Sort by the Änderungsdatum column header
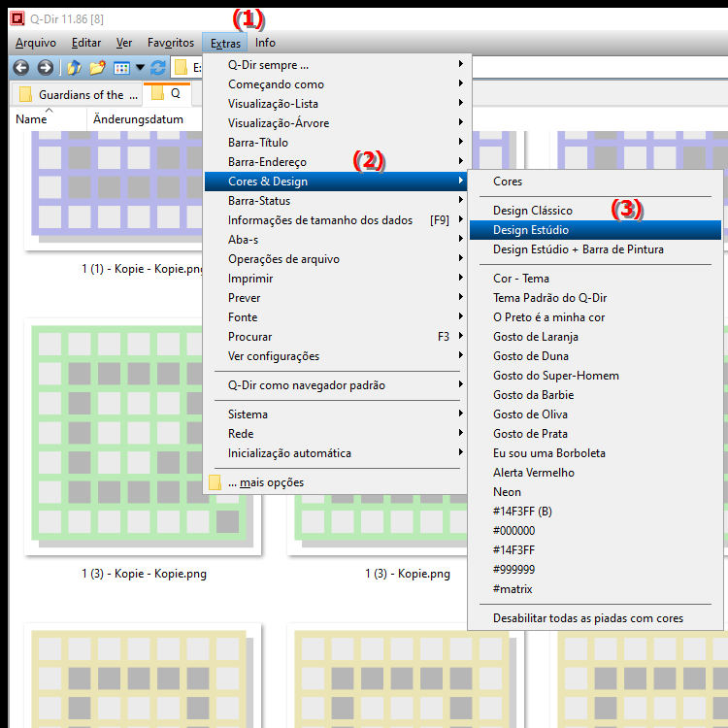 coord(145,119)
